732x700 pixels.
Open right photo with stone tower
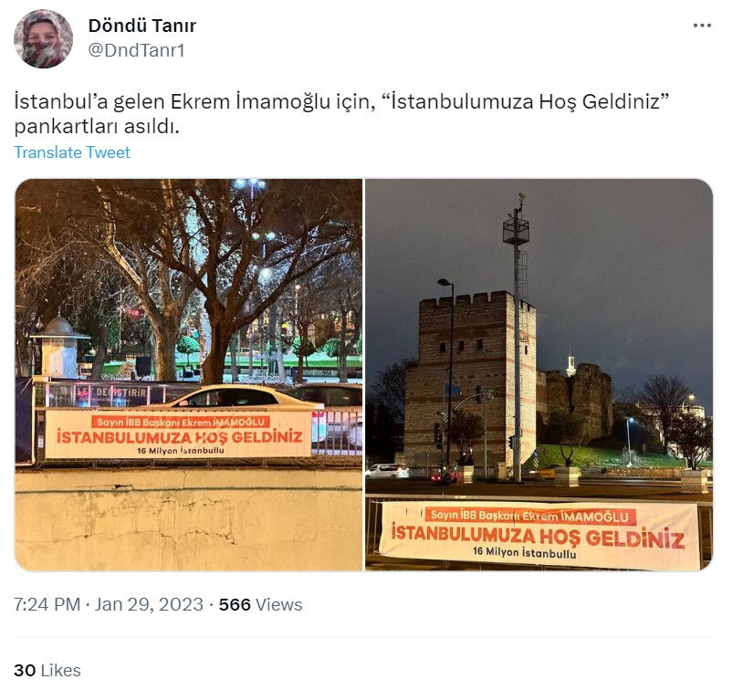pos(539,375)
